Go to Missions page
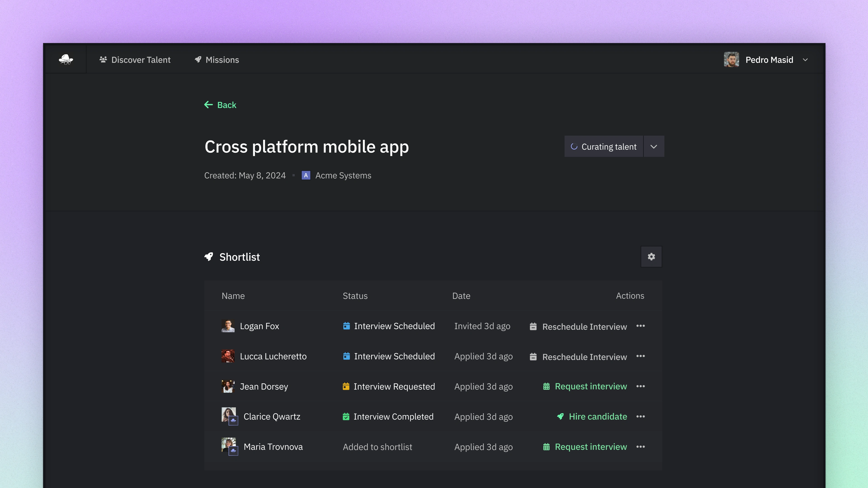The width and height of the screenshot is (868, 488). pyautogui.click(x=217, y=60)
